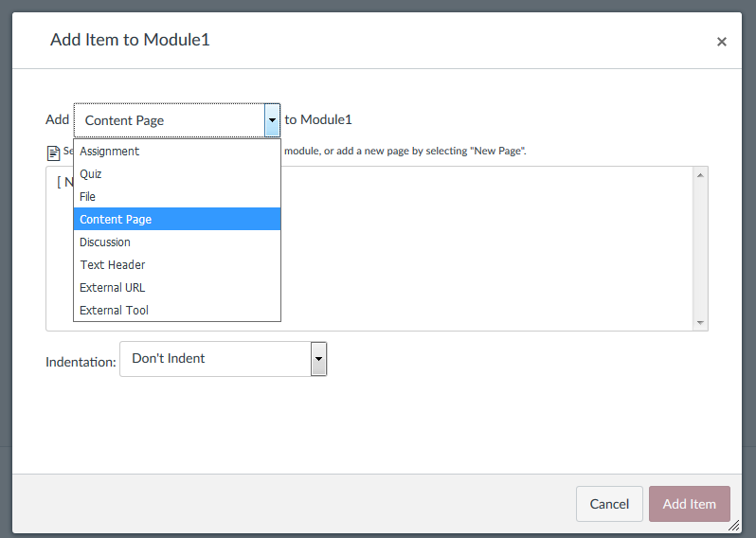The image size is (756, 538).
Task: Choose Discussion item type
Action: coord(105,242)
